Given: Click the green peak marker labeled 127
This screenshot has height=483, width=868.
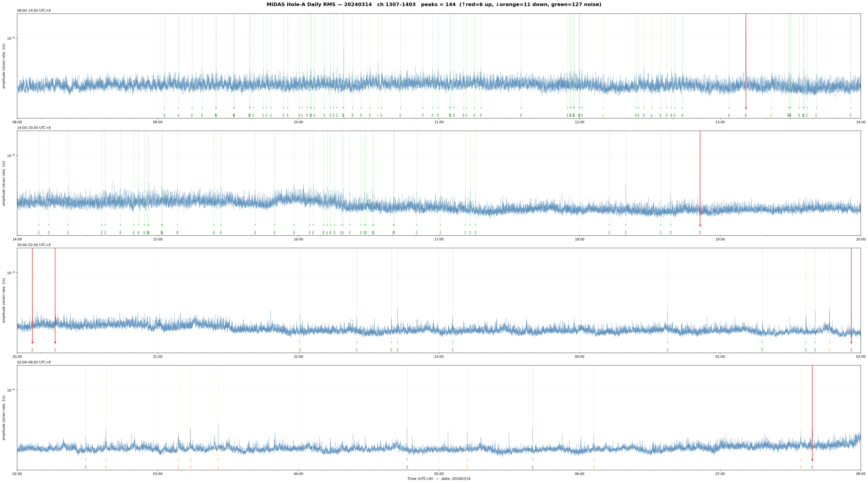Looking at the screenshot, I should (x=668, y=342).
